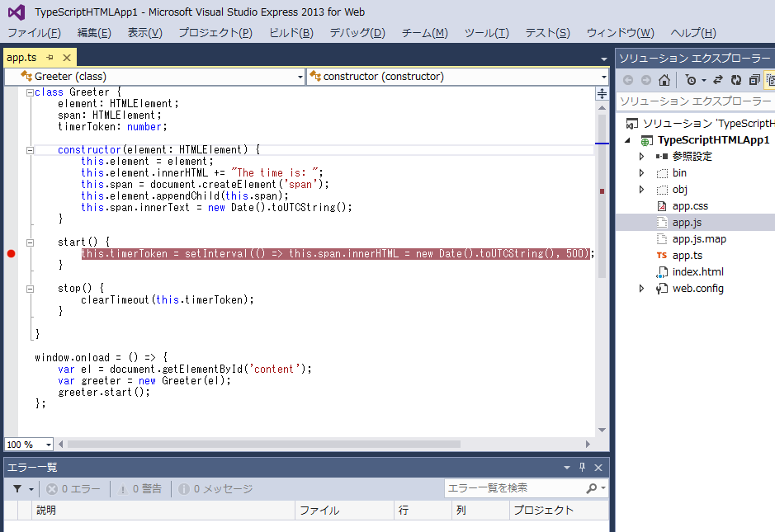Select the solution 'TypeScriptH…' root node
775x532 pixels.
coord(701,124)
